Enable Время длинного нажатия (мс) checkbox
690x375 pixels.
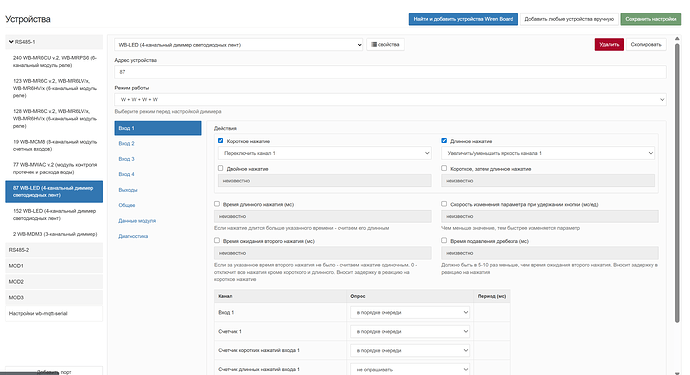217,204
